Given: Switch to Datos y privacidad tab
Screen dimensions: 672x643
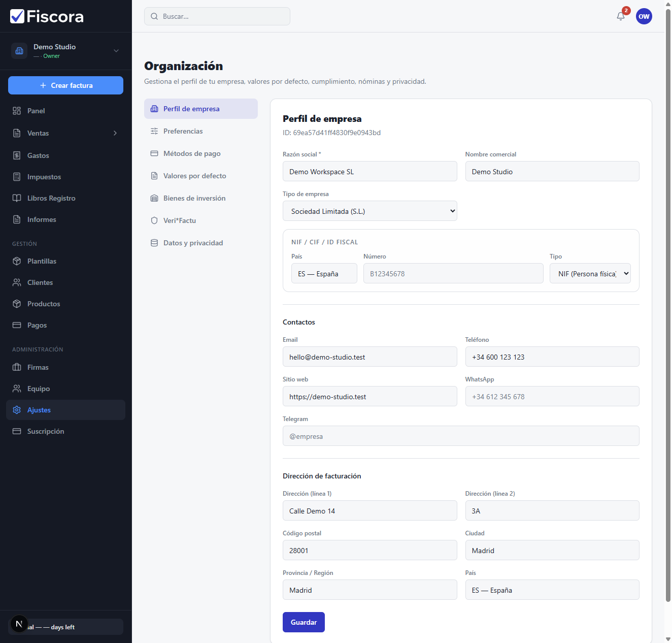Looking at the screenshot, I should (201, 243).
